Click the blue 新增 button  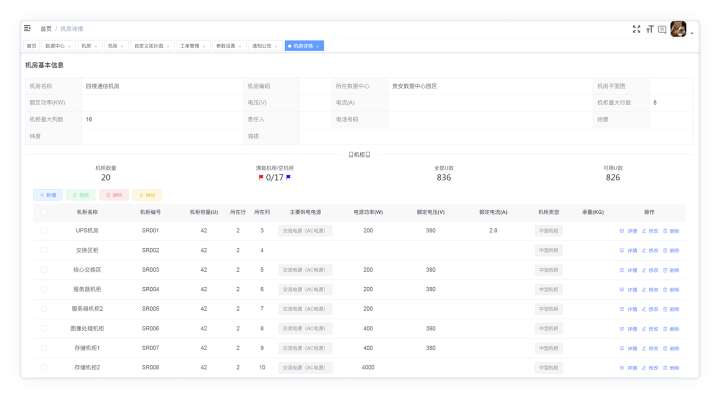coord(48,195)
